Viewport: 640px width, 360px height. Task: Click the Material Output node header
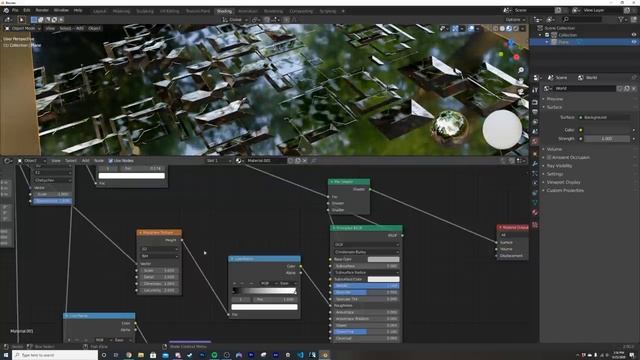click(x=513, y=228)
